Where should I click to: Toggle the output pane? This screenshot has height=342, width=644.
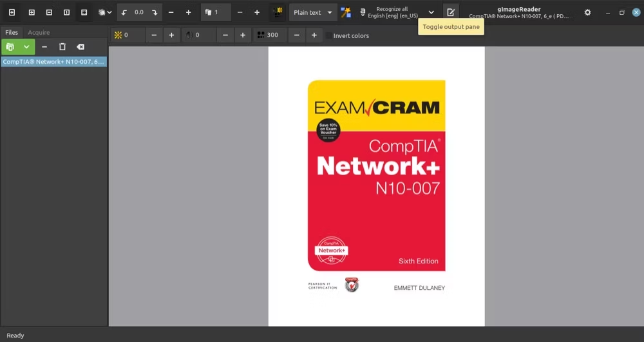[x=451, y=12]
